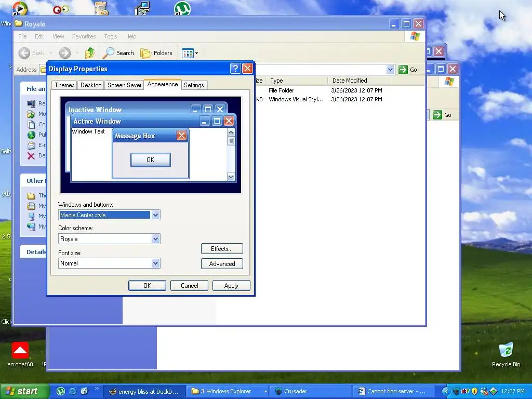Open the uTorrent desktop shortcut
Screen dimensions: 532x399
click(x=182, y=8)
